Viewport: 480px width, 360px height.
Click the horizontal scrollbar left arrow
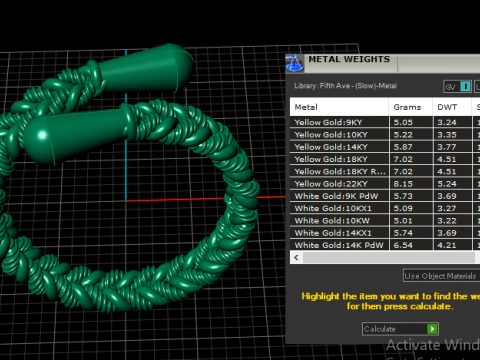coord(296,257)
